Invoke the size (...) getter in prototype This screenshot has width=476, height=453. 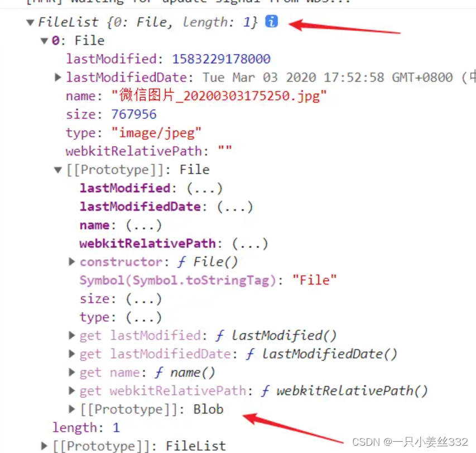tap(143, 299)
